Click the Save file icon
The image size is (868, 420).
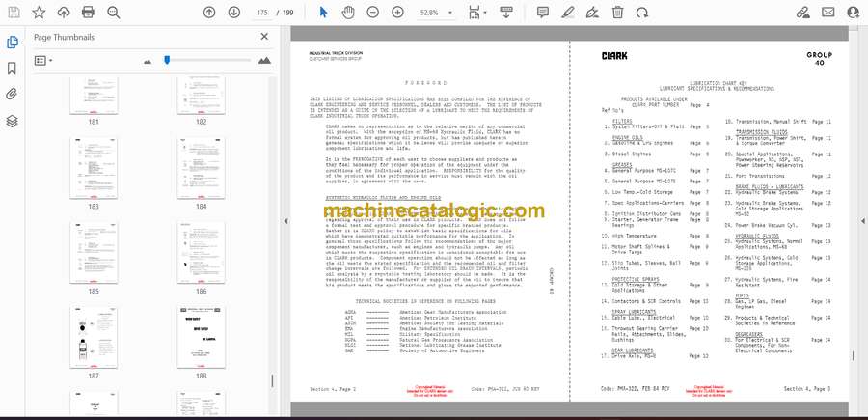tap(14, 13)
